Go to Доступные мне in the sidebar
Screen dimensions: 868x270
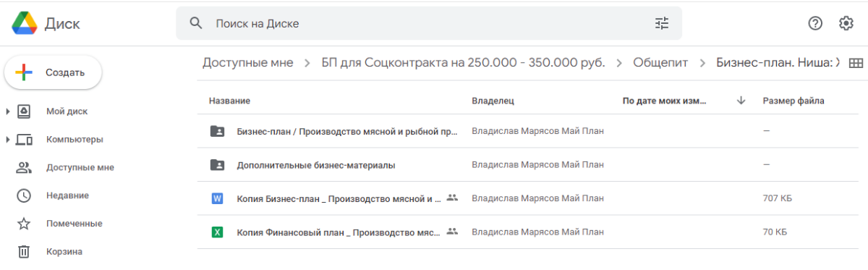tap(80, 167)
